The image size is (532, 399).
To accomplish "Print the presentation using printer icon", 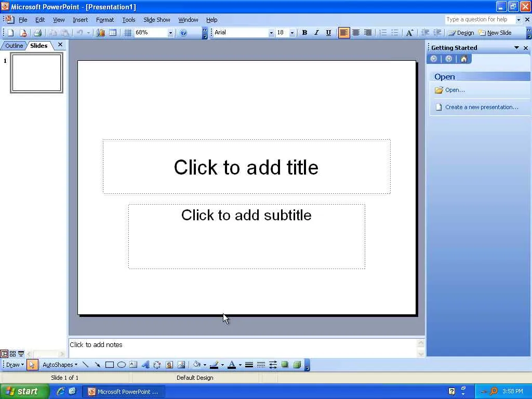I will pyautogui.click(x=37, y=33).
